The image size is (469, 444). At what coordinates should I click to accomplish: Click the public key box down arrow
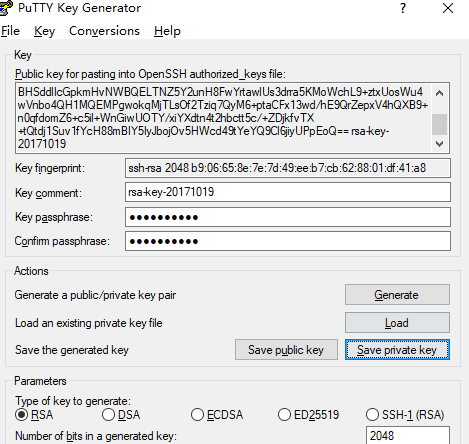point(439,144)
